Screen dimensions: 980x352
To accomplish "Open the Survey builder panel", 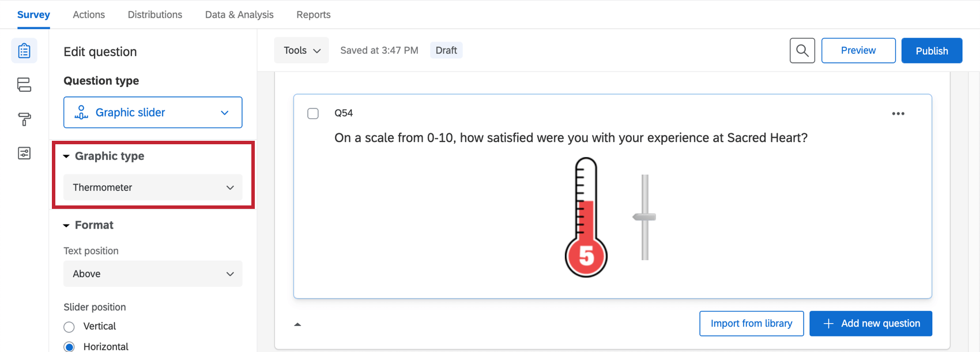I will point(24,50).
